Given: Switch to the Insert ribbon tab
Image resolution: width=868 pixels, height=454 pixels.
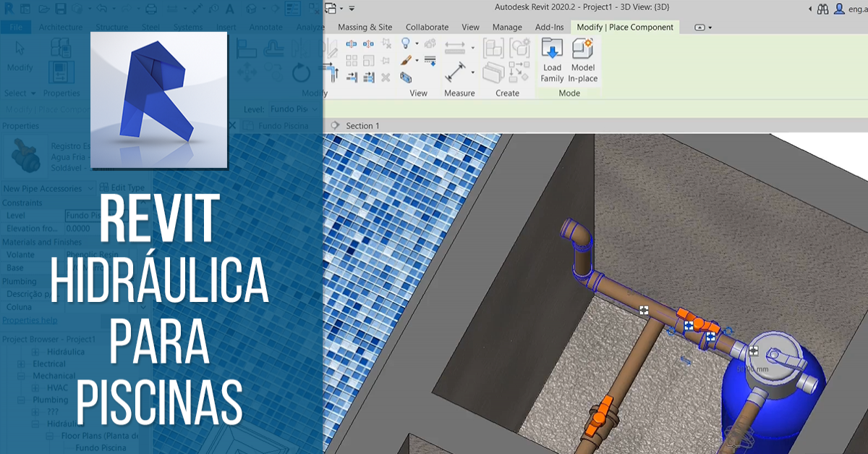Looking at the screenshot, I should [226, 28].
